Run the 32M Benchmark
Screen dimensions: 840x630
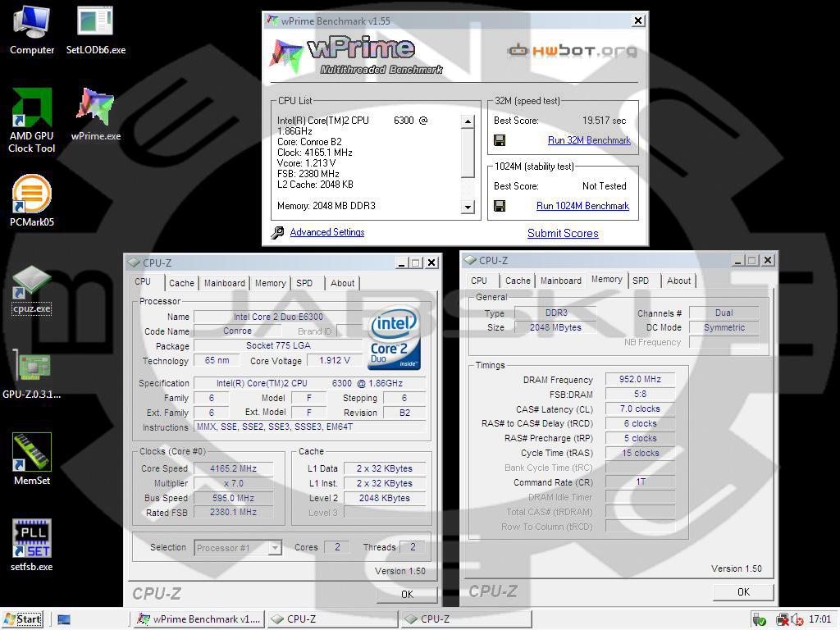[x=589, y=140]
